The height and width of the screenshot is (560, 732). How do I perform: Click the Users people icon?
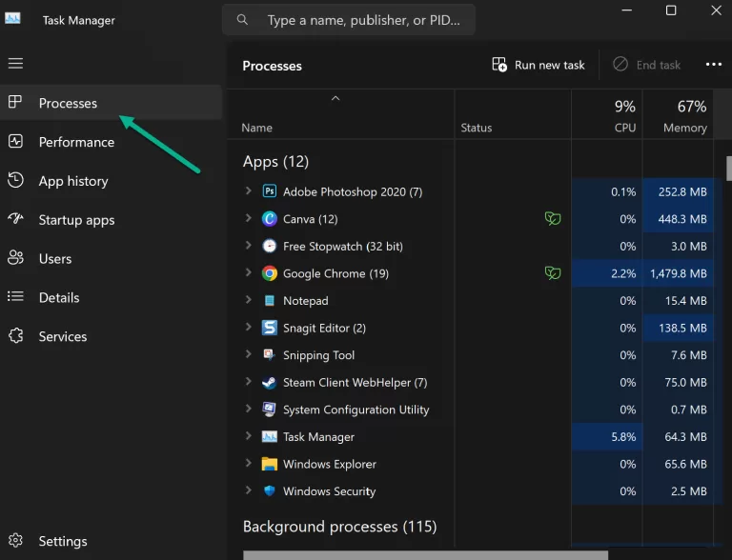pos(15,257)
